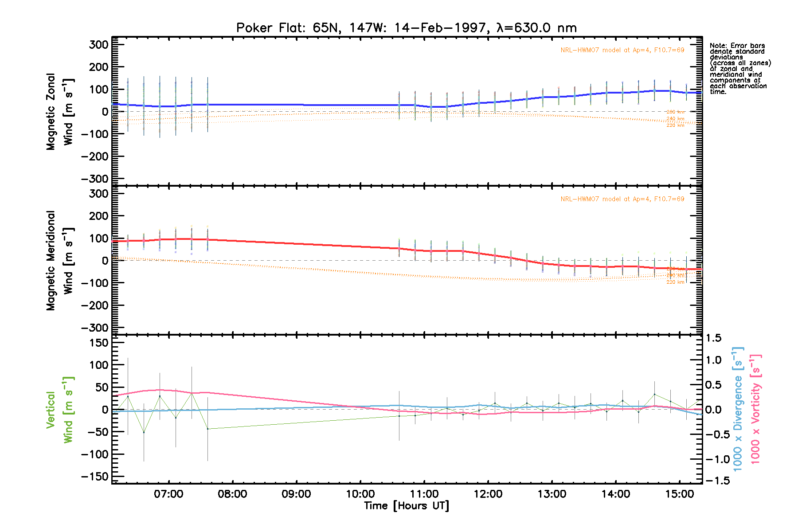Click the error bars note text
Viewport: 798px width, 532px height.
[x=739, y=68]
